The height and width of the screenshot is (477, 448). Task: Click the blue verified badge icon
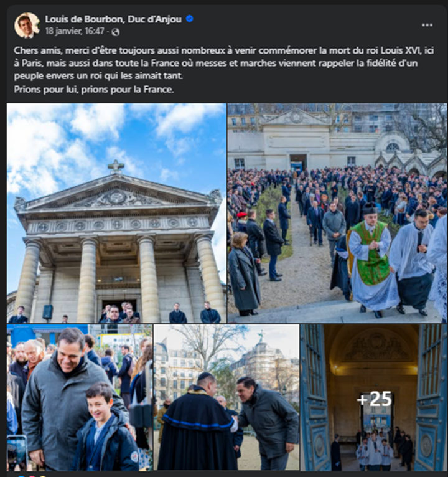[x=189, y=19]
